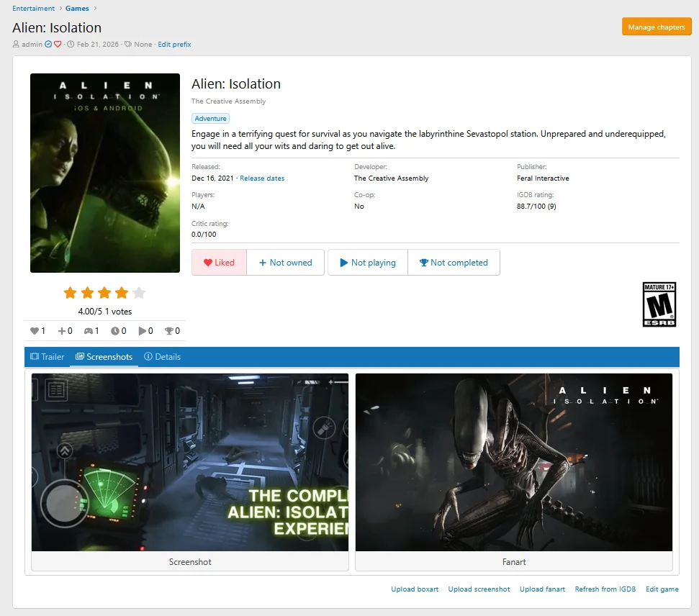Image resolution: width=699 pixels, height=616 pixels.
Task: Click The Creative Assembly developer value
Action: 391,178
